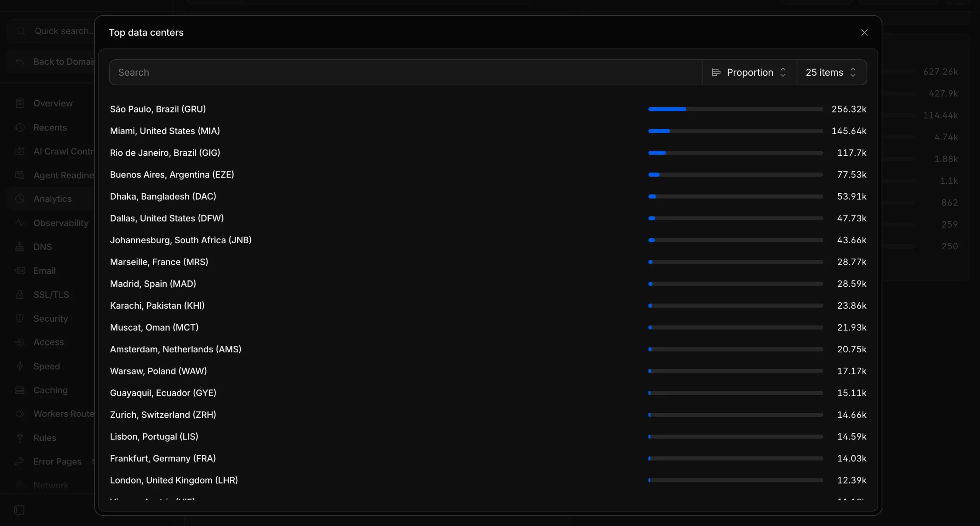This screenshot has width=980, height=526.
Task: Select Johannesburg, South Africa (JNB) row
Action: [x=488, y=240]
